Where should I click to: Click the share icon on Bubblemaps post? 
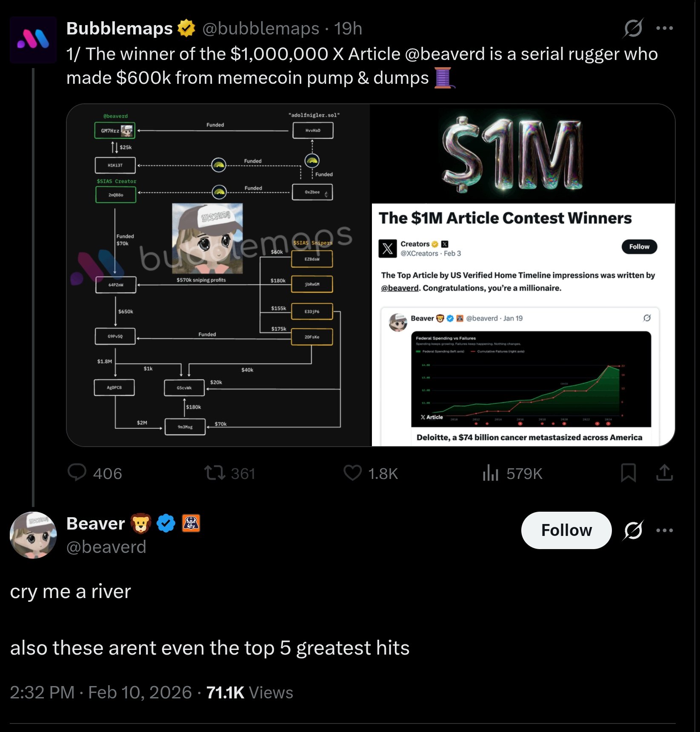pyautogui.click(x=664, y=473)
